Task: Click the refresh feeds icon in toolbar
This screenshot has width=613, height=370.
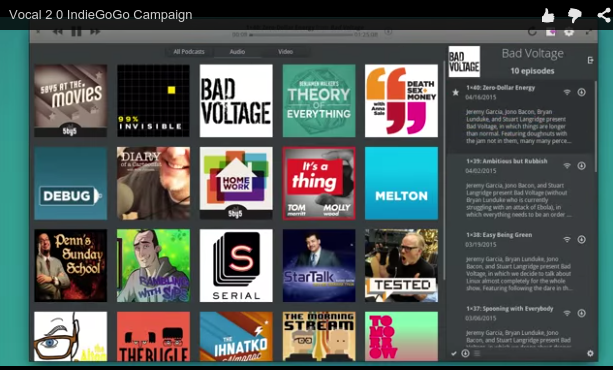Action: pos(532,32)
